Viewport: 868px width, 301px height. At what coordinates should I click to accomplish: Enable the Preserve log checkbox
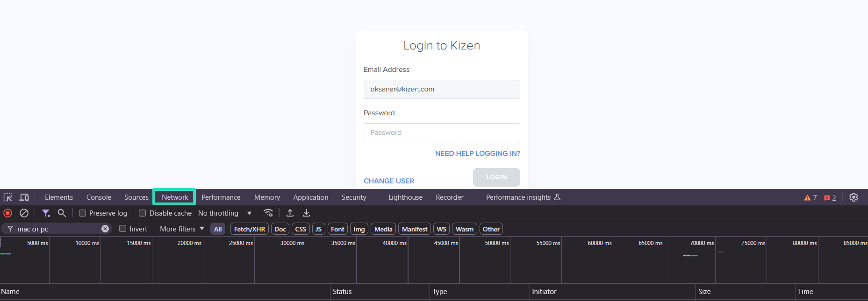[x=82, y=213]
